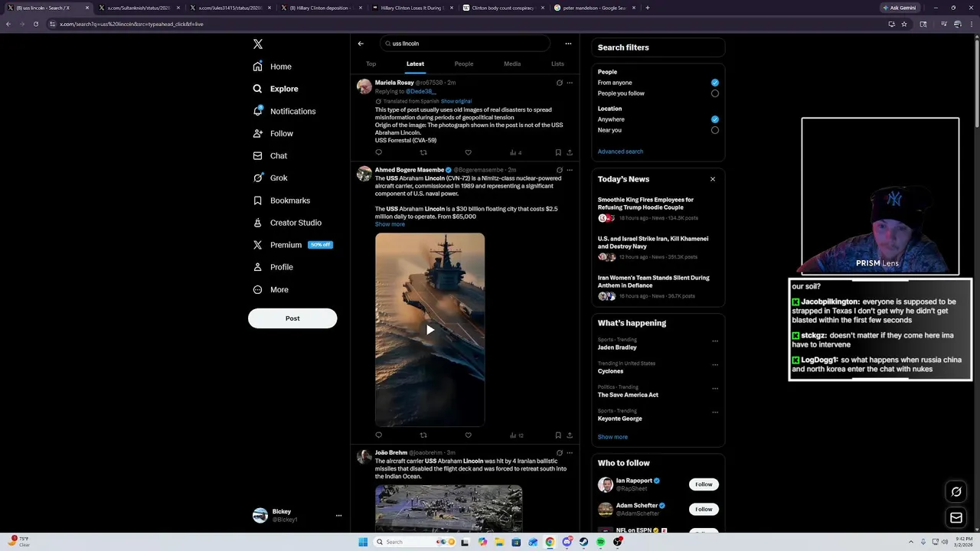This screenshot has width=980, height=551.
Task: Open Creator Studio in the sidebar
Action: tap(287, 223)
